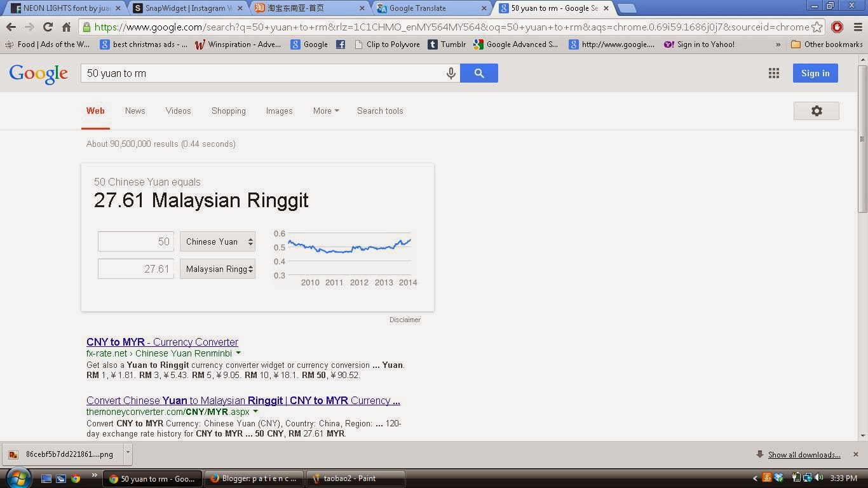The image size is (868, 488).
Task: Click the Java update tray icon
Action: (767, 478)
